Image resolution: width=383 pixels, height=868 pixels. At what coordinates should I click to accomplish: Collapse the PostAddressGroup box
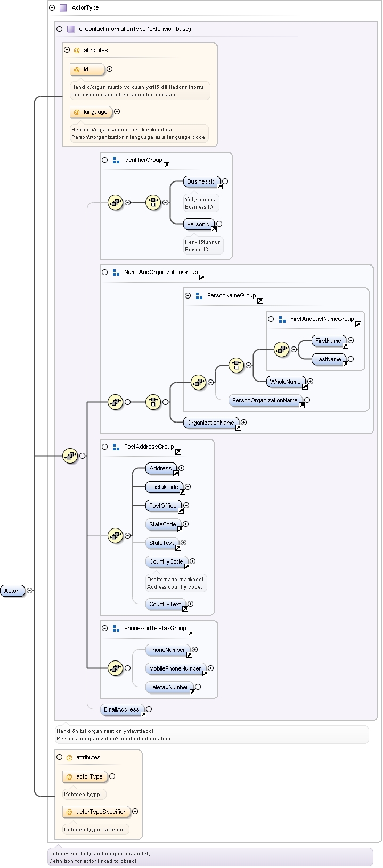click(104, 447)
